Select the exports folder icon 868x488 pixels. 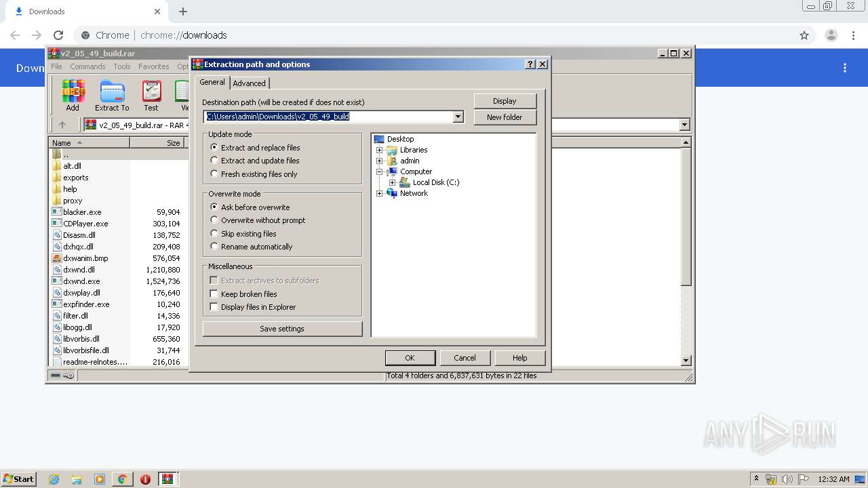coord(57,177)
